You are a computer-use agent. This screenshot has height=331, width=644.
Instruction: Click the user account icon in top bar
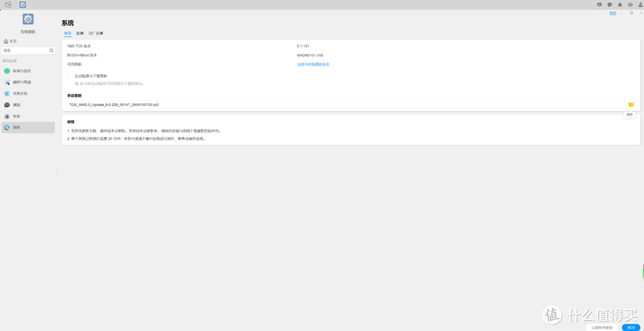[x=639, y=4]
